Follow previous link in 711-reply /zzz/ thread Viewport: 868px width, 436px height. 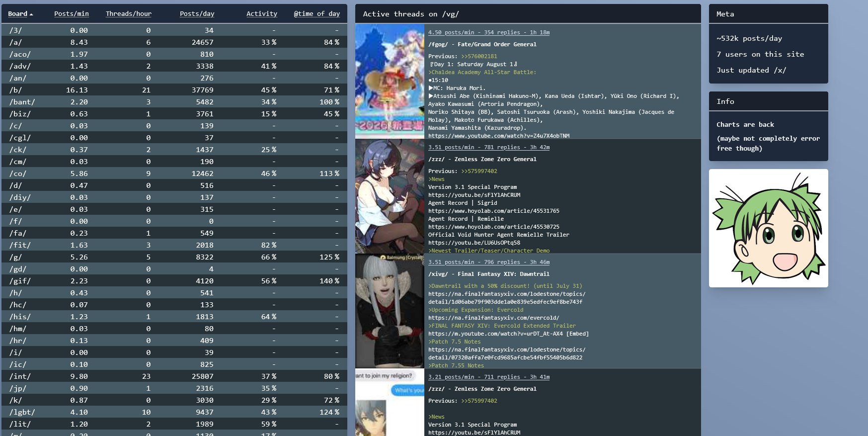click(479, 401)
